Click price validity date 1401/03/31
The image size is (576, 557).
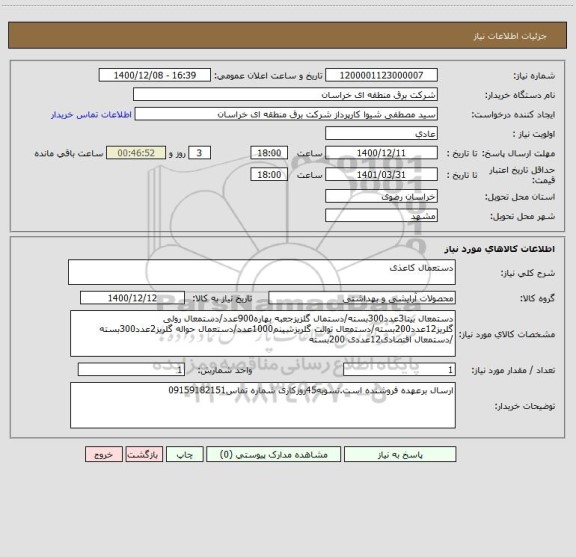click(381, 175)
